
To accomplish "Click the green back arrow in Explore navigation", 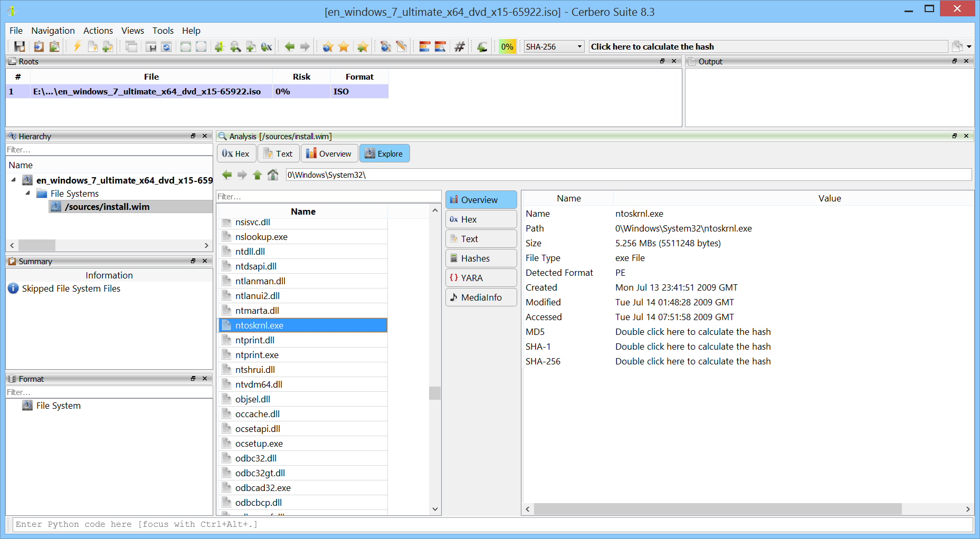I will (227, 175).
